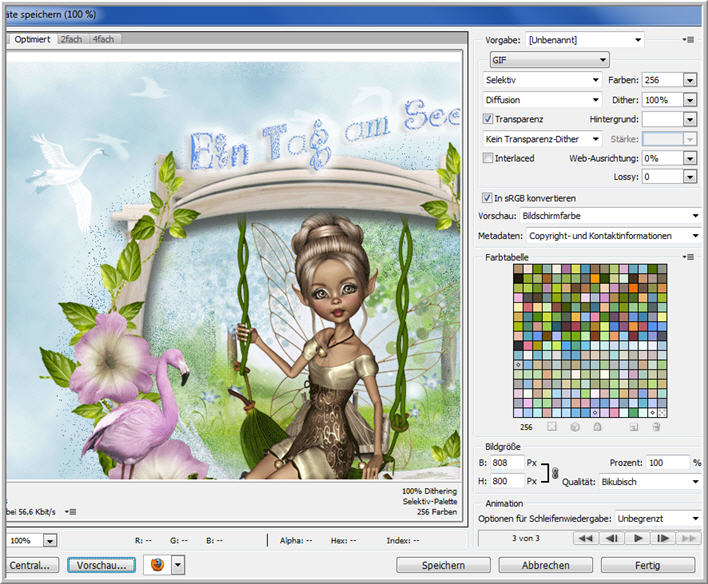
Task: Play the animation
Action: (638, 538)
